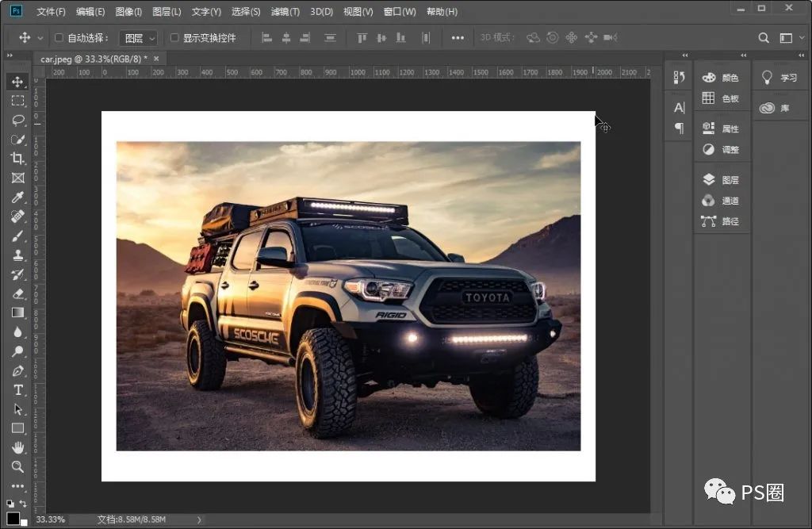Screen dimensions: 812x529
Task: Select the Eraser tool
Action: 17,293
